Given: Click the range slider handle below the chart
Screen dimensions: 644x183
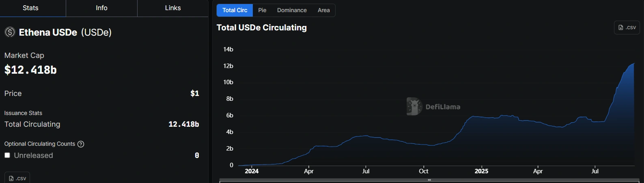Looking at the screenshot, I should point(429,180).
